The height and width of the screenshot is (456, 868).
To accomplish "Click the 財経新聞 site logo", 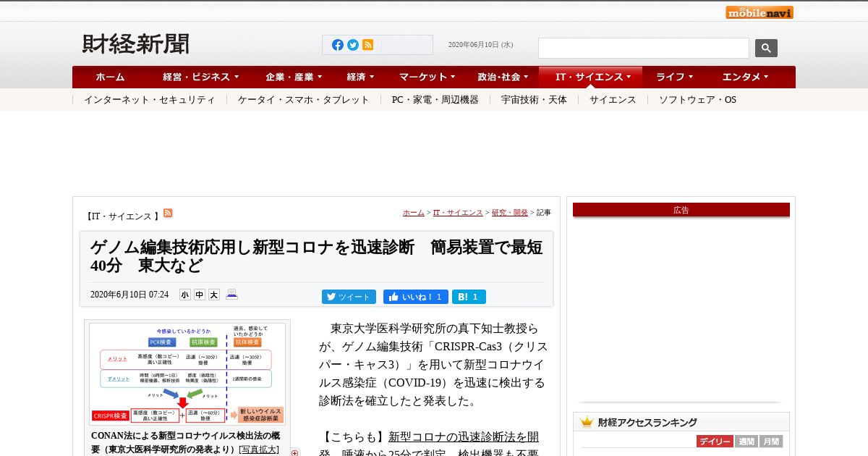I will point(136,44).
